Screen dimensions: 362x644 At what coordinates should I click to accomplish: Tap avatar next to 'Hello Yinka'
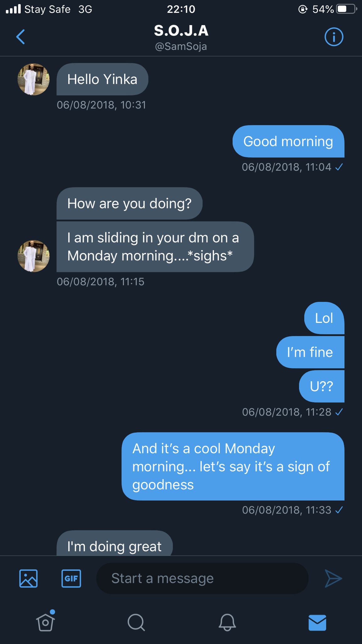(33, 79)
